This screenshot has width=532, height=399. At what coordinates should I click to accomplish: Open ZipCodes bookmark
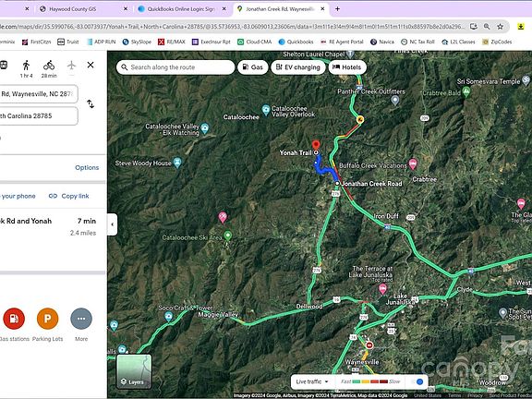pyautogui.click(x=497, y=42)
